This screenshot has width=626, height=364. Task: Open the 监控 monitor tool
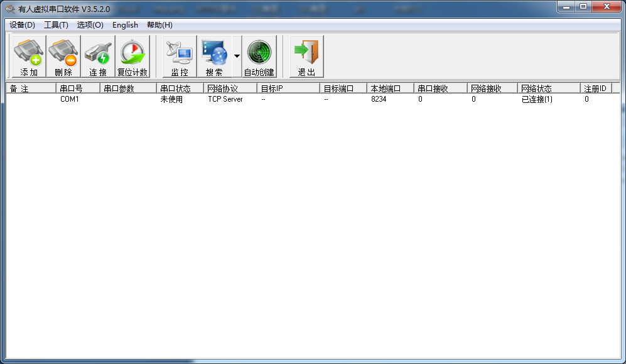coord(179,56)
